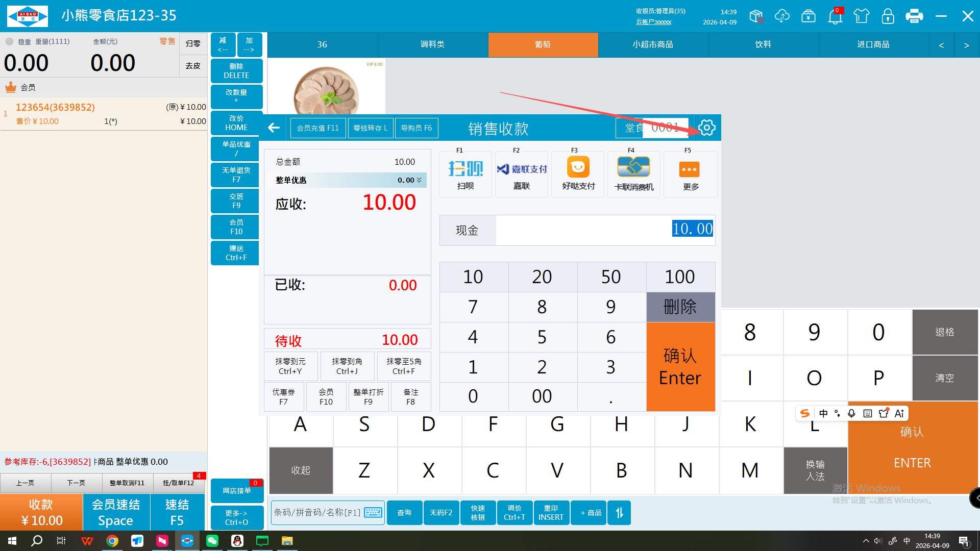Click the back arrow in 销售收款 dialog
The image size is (980, 551).
pos(274,128)
